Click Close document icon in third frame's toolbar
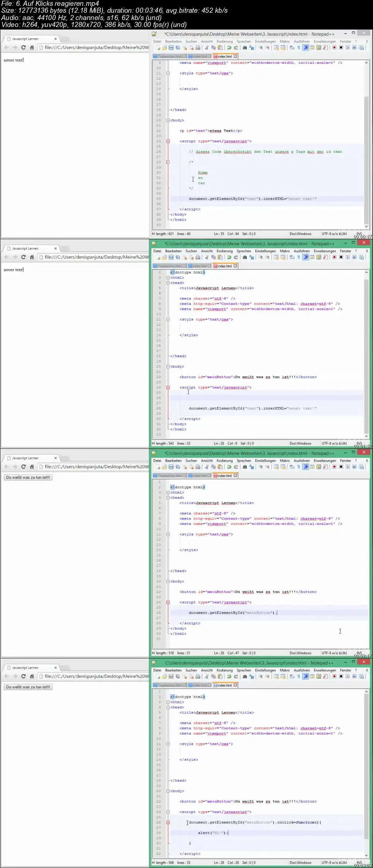This screenshot has height=868, width=373. (x=185, y=467)
